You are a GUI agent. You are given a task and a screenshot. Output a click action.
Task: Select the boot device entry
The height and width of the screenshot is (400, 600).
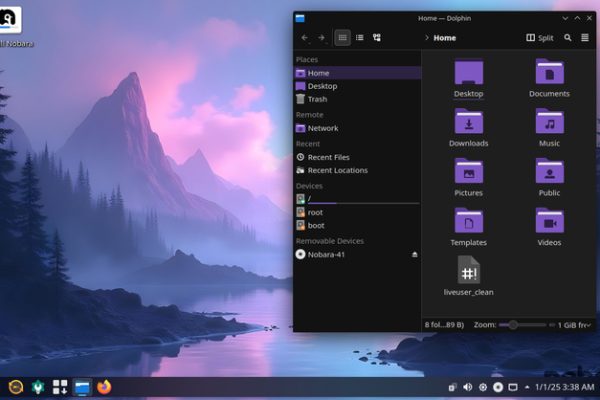pyautogui.click(x=358, y=225)
